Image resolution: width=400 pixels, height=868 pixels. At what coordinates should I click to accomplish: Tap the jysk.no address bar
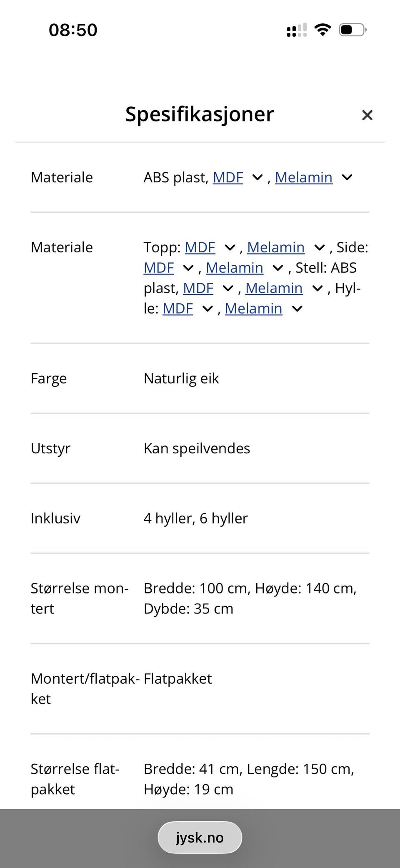pyautogui.click(x=200, y=837)
